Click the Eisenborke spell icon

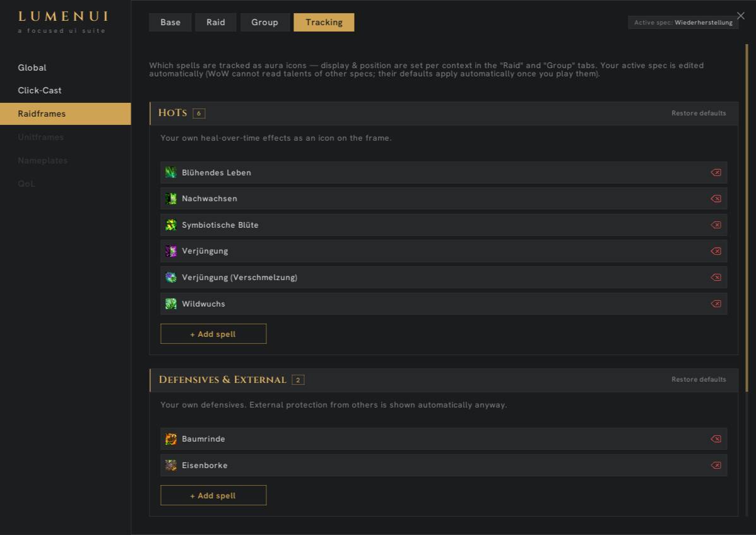[x=170, y=465]
